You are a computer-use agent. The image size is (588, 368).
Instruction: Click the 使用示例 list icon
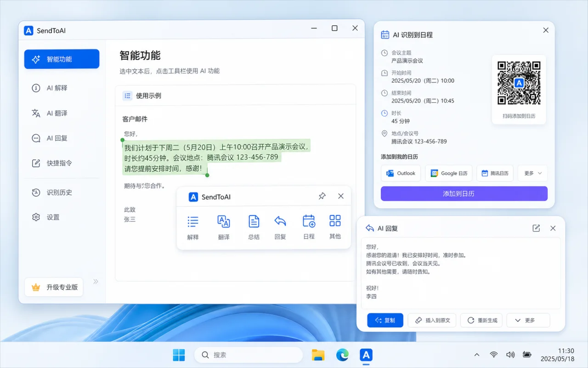pyautogui.click(x=127, y=96)
